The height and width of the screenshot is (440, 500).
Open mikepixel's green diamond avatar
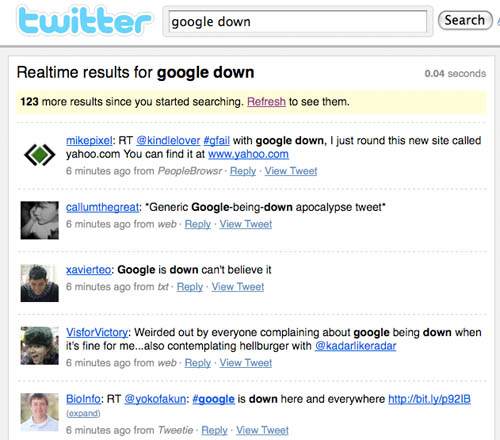tap(40, 155)
